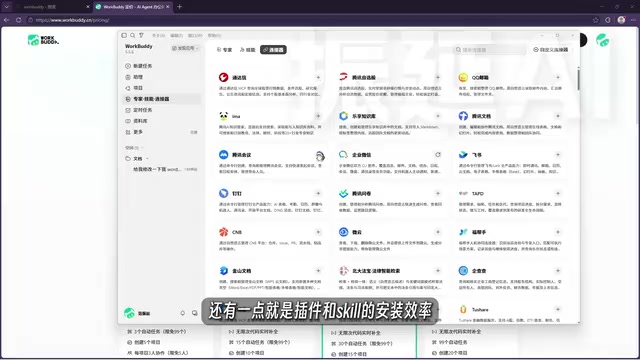Add the ima connector with its plus button
This screenshot has width=640, height=360.
[318, 116]
